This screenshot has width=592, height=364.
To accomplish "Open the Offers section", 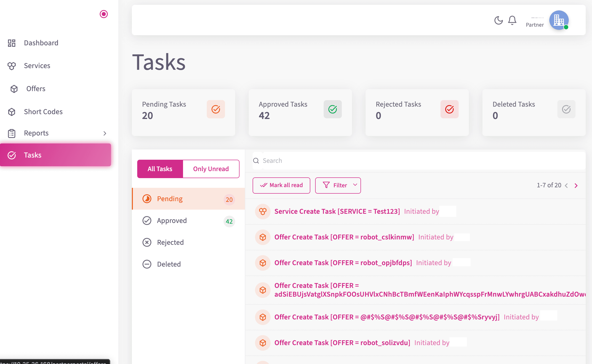I will [x=35, y=88].
